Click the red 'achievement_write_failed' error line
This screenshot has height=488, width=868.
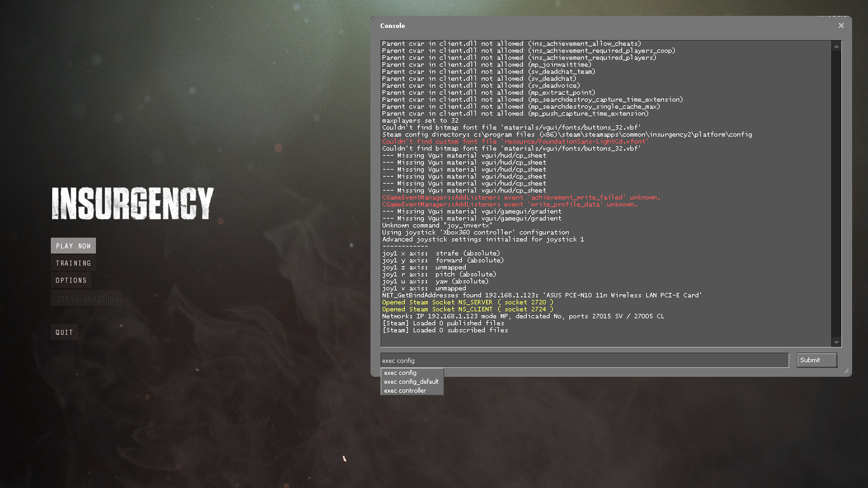pos(521,198)
